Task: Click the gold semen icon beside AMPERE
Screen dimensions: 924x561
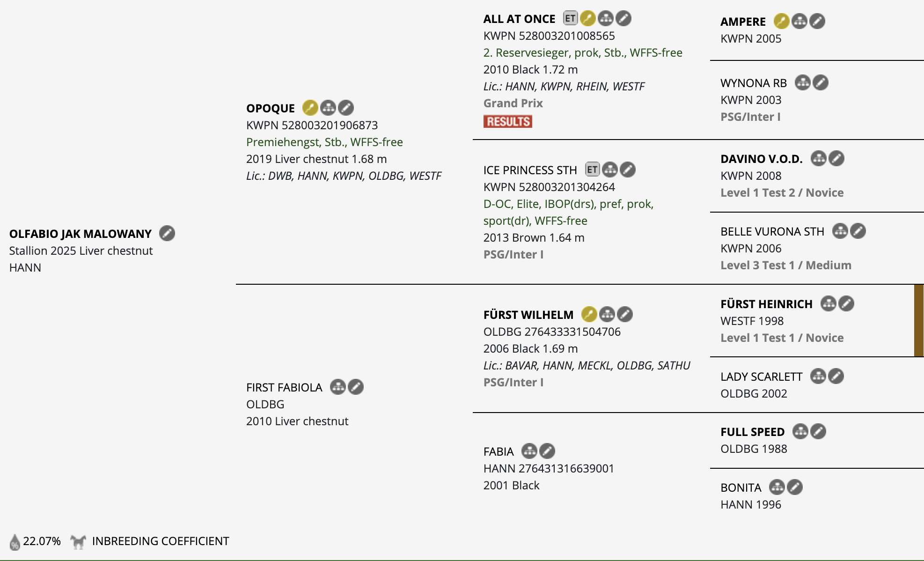Action: [x=781, y=21]
